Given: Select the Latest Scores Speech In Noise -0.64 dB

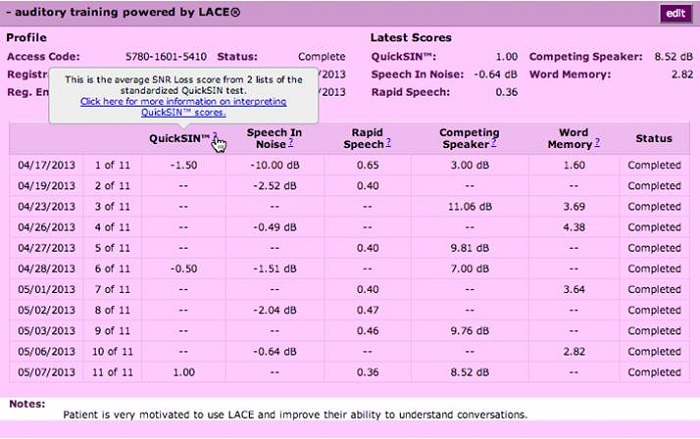Looking at the screenshot, I should (495, 75).
